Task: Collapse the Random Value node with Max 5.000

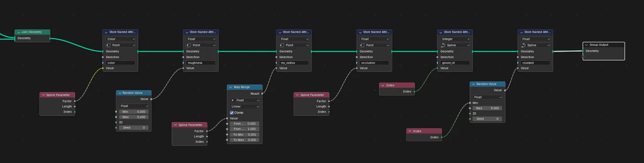Action: [x=474, y=84]
